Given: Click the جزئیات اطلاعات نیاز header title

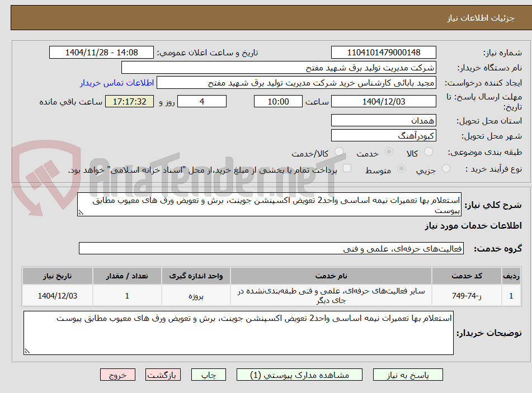Looking at the screenshot, I should [481, 18].
